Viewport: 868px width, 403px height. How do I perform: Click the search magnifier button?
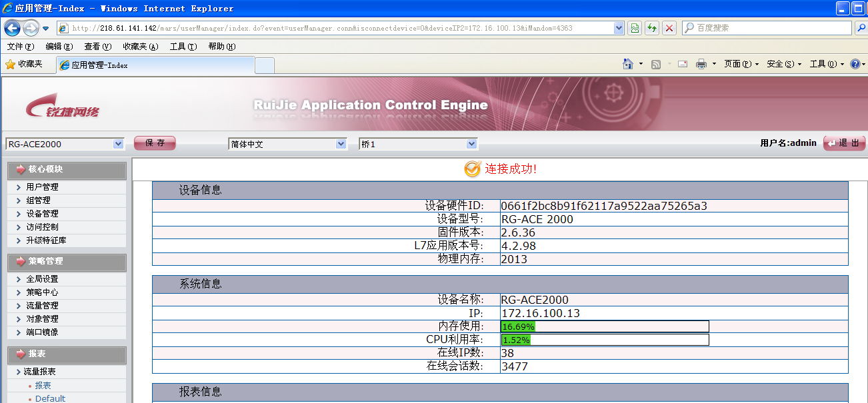coord(861,28)
